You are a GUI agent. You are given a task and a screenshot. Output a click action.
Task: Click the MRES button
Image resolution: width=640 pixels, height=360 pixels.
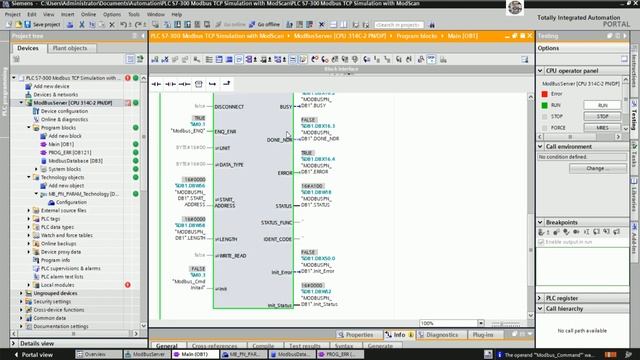click(x=602, y=128)
